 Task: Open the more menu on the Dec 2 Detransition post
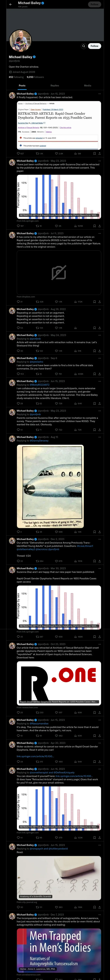(x=100, y=539)
